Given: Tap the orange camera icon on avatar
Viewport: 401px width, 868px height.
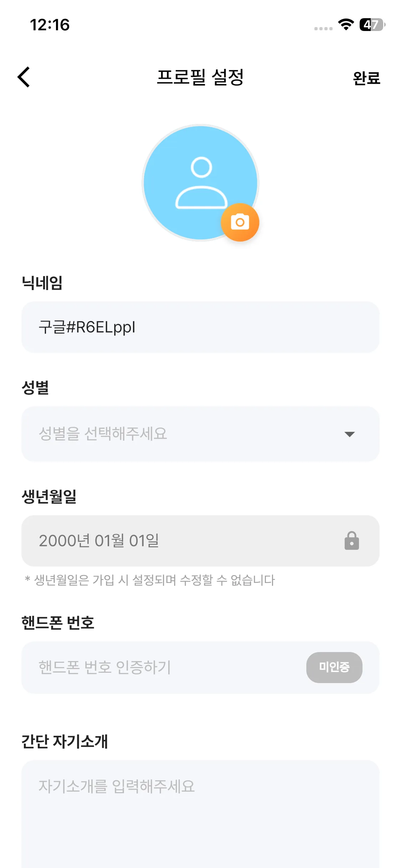Looking at the screenshot, I should click(240, 222).
